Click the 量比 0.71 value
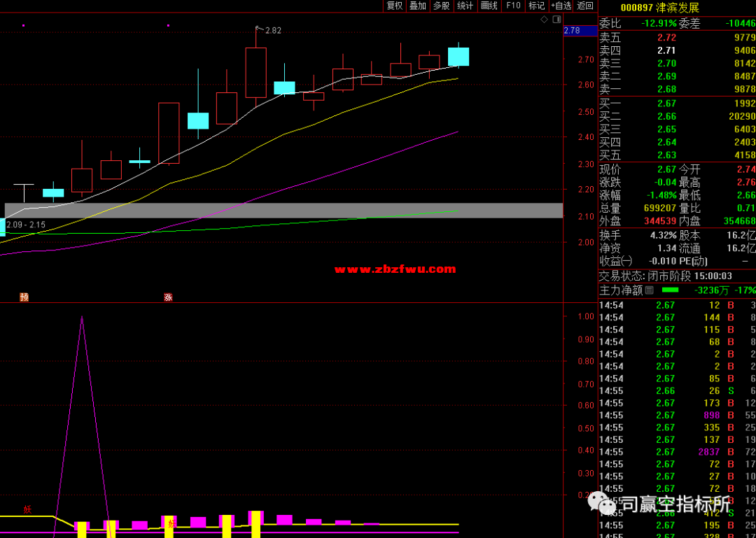Viewport: 756px width, 538px height. [746, 208]
